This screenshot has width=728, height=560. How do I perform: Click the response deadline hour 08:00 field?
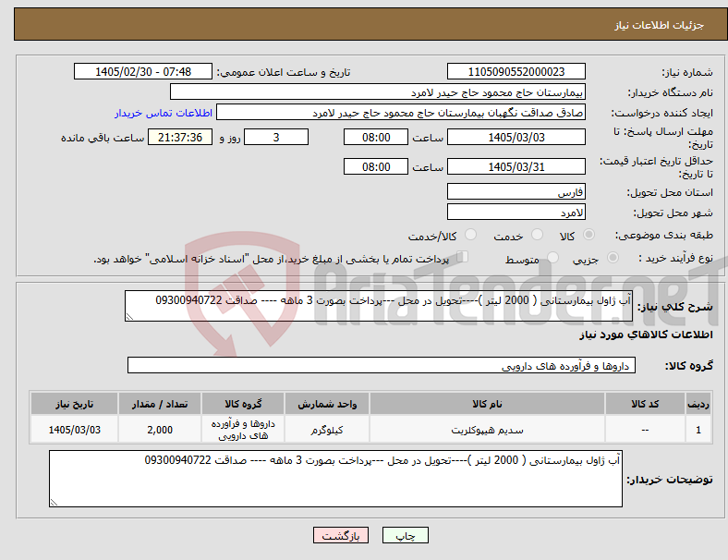(x=376, y=137)
